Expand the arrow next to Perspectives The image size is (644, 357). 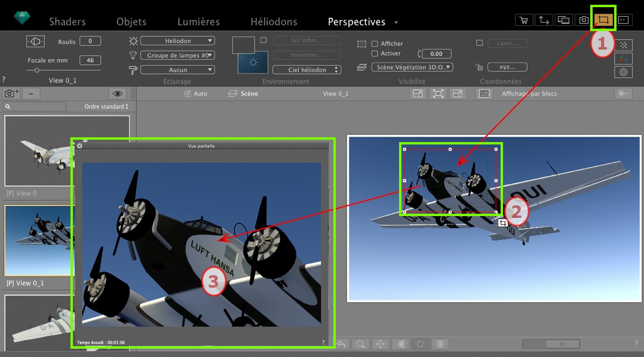[x=396, y=22]
